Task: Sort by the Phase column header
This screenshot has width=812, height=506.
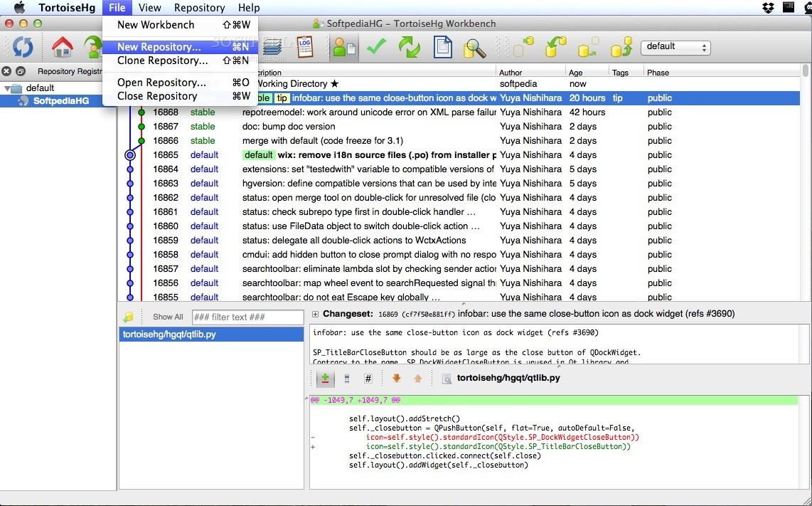Action: (x=722, y=73)
